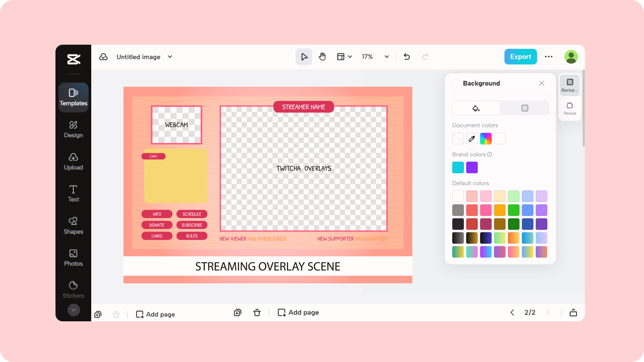Activate the Hand pan tool
Viewport: 644px width, 362px height.
coord(322,56)
